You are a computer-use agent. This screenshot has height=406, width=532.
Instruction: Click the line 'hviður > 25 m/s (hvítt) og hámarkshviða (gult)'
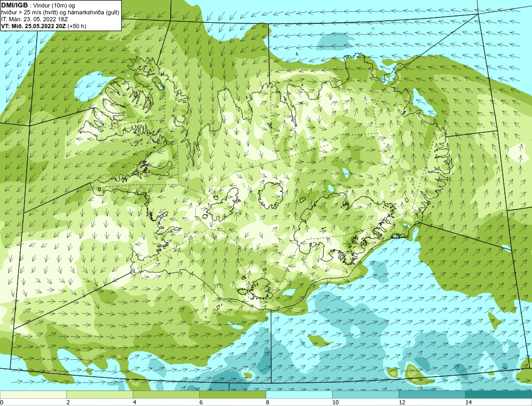(x=60, y=13)
